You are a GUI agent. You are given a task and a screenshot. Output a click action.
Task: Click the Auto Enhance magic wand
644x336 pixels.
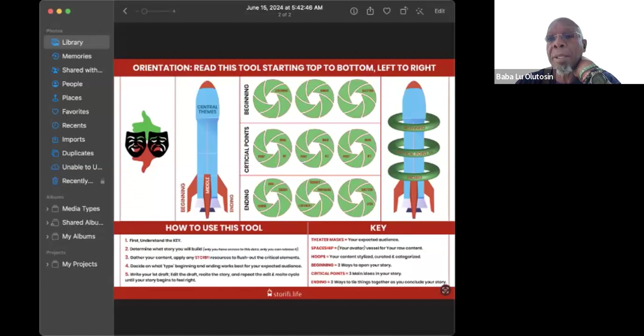(420, 11)
